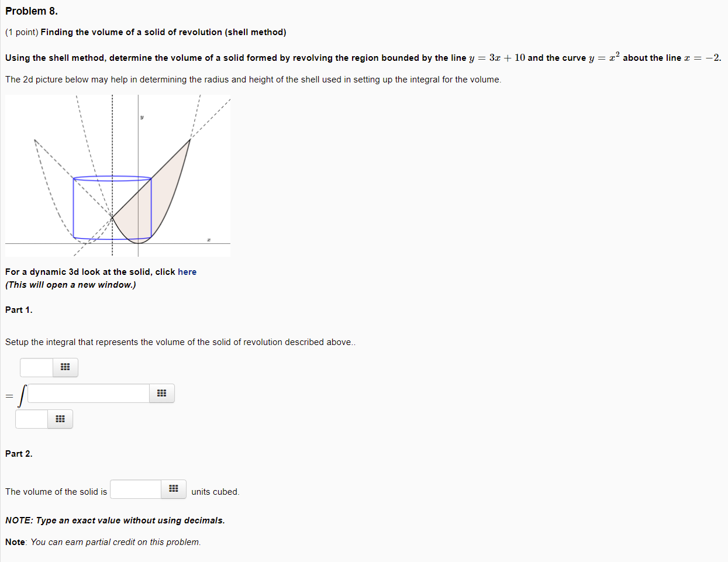Click the Part 2 section heading
The width and height of the screenshot is (728, 562).
18,453
